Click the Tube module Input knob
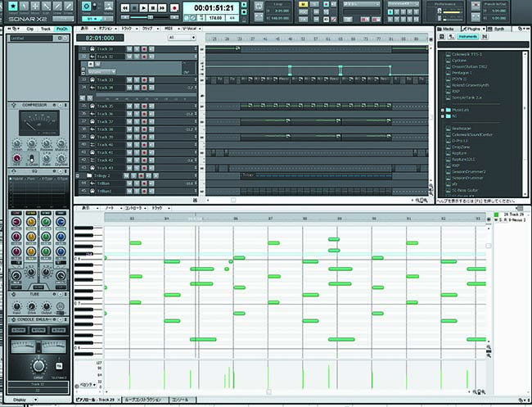This screenshot has height=407, width=532. [16, 305]
